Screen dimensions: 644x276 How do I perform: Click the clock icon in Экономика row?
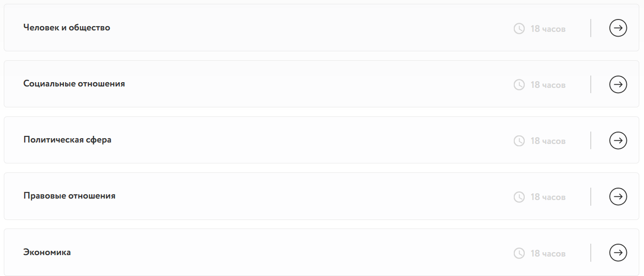[x=519, y=253]
